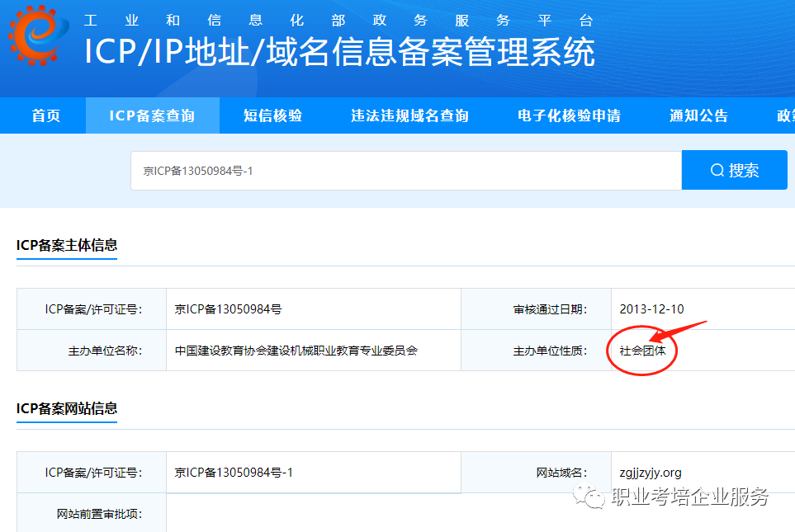Click the 网站域名 label cell

(x=537, y=473)
